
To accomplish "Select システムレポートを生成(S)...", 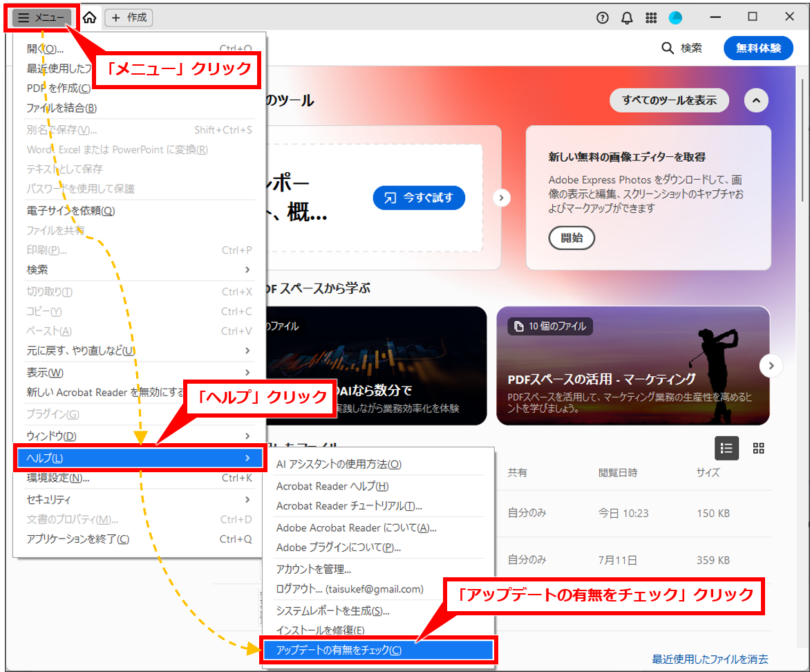I will point(379,611).
